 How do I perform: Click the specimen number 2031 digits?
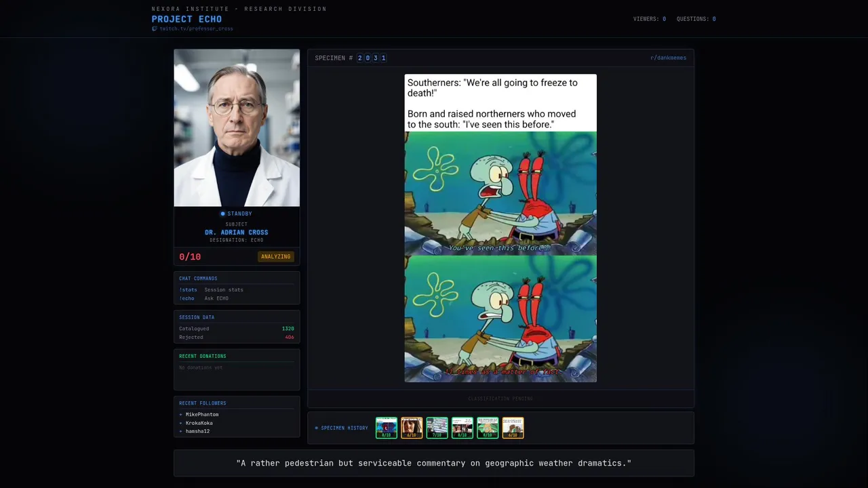[x=372, y=58]
